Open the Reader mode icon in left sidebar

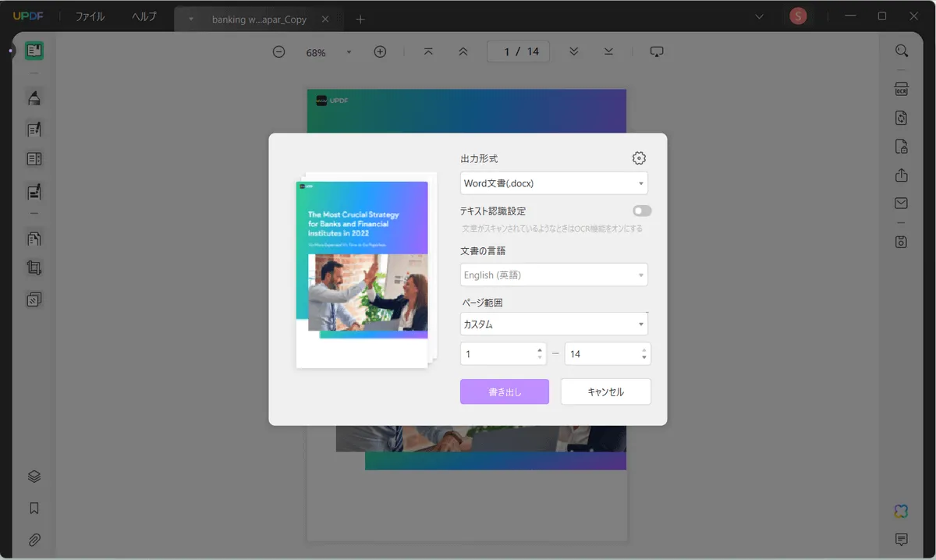pos(34,51)
